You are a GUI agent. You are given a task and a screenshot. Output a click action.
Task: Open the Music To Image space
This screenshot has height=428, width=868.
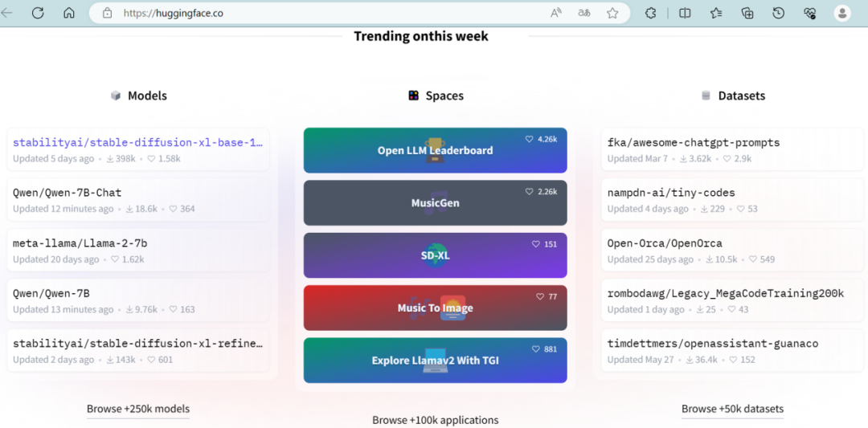tap(435, 308)
